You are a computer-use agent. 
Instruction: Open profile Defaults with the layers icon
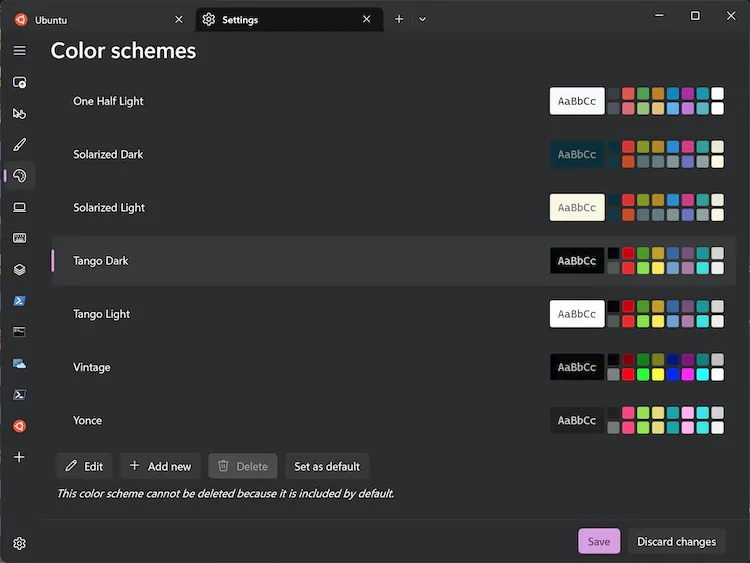19,269
